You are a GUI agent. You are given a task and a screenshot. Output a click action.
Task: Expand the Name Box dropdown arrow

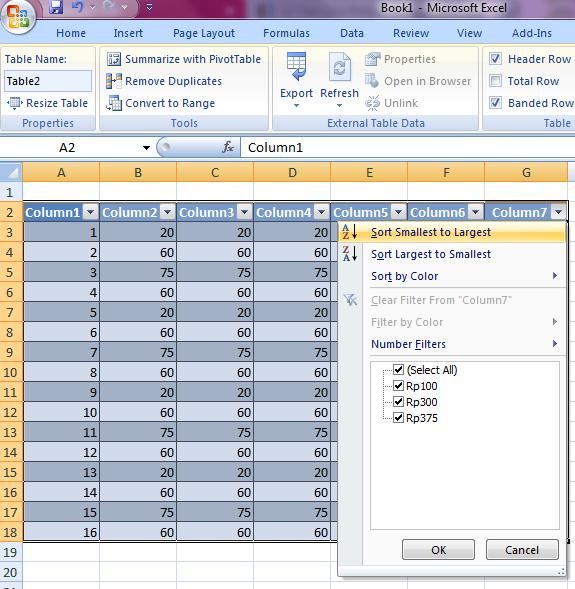point(146,148)
